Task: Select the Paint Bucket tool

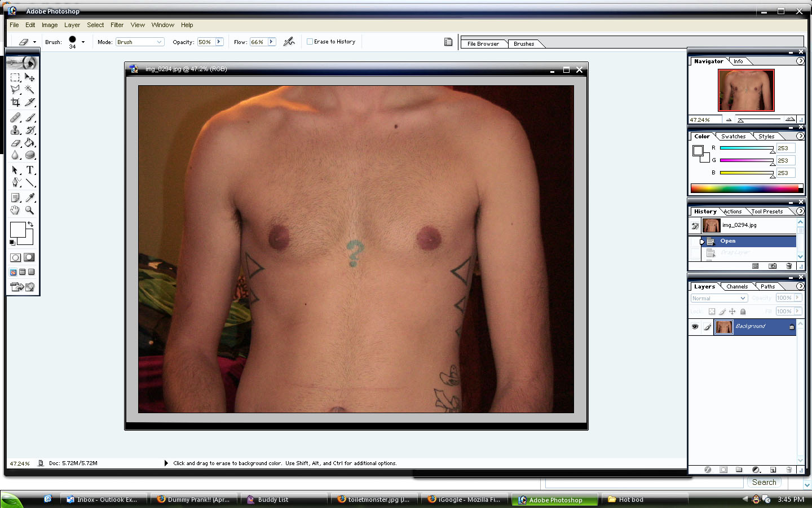Action: (30, 143)
